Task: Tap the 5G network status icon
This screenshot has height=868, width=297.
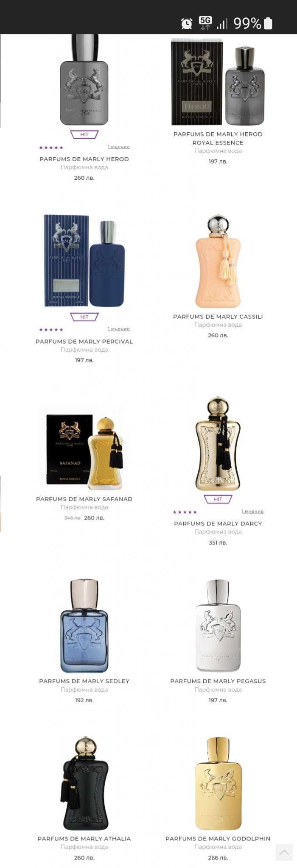Action: 205,23
